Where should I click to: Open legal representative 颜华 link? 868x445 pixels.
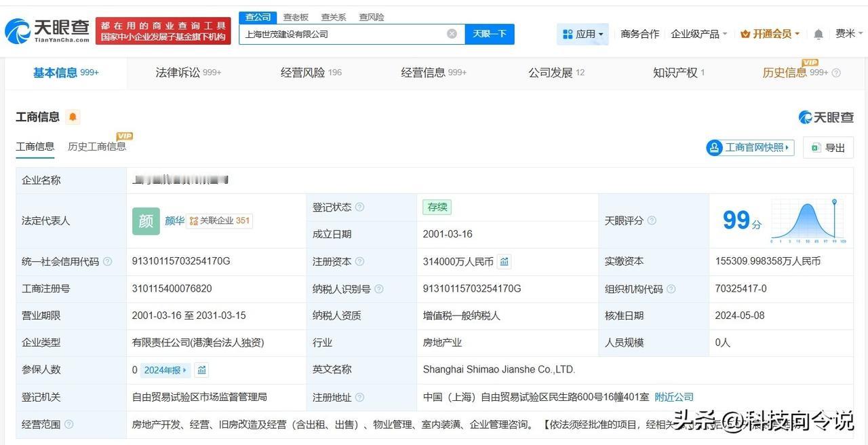tap(174, 220)
